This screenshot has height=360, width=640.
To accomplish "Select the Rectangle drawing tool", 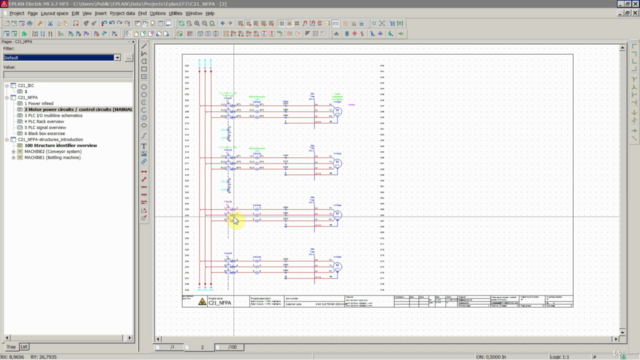I will [144, 69].
